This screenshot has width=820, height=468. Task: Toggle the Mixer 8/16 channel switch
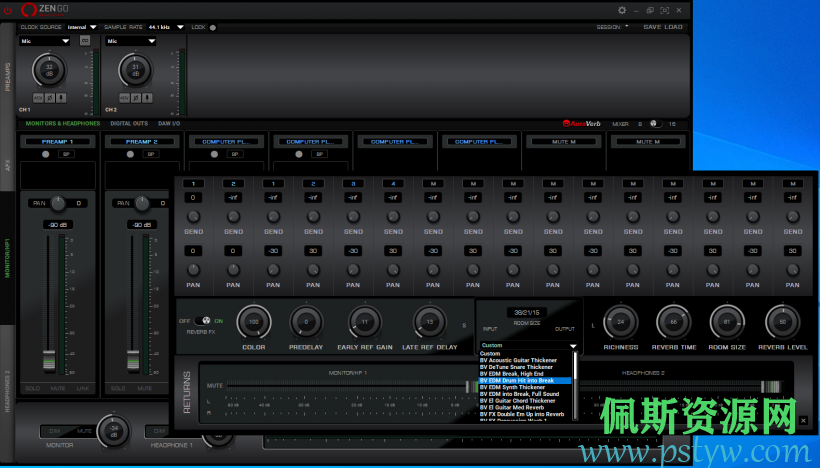(655, 124)
